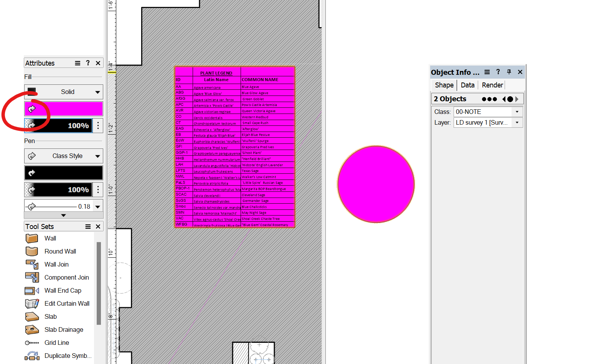Expand the Class 00-NOTE dropdown
This screenshot has width=609, height=364.
click(x=517, y=112)
